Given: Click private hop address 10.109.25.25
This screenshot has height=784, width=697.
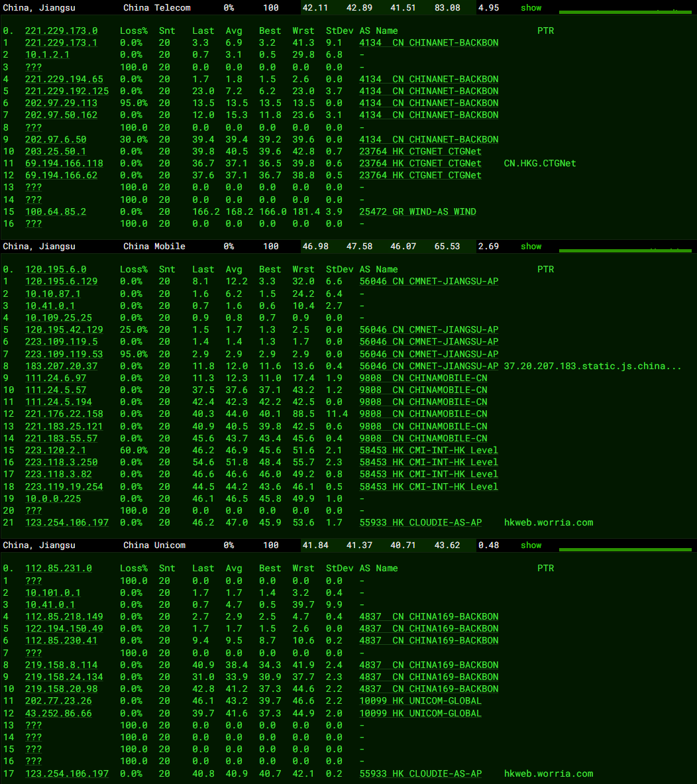Looking at the screenshot, I should tap(58, 318).
